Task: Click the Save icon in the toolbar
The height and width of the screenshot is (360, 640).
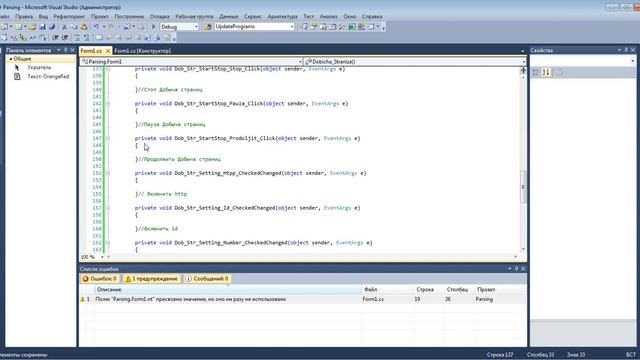Action: [x=42, y=27]
